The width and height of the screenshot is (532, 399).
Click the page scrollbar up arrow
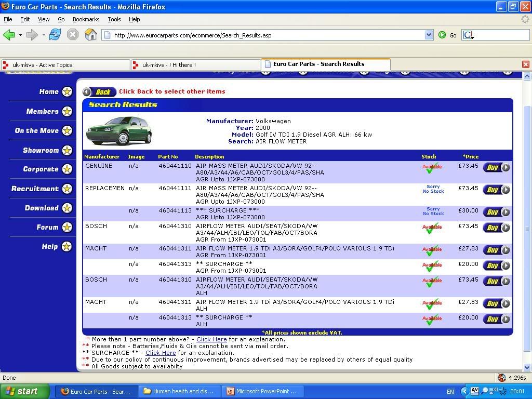(x=527, y=76)
